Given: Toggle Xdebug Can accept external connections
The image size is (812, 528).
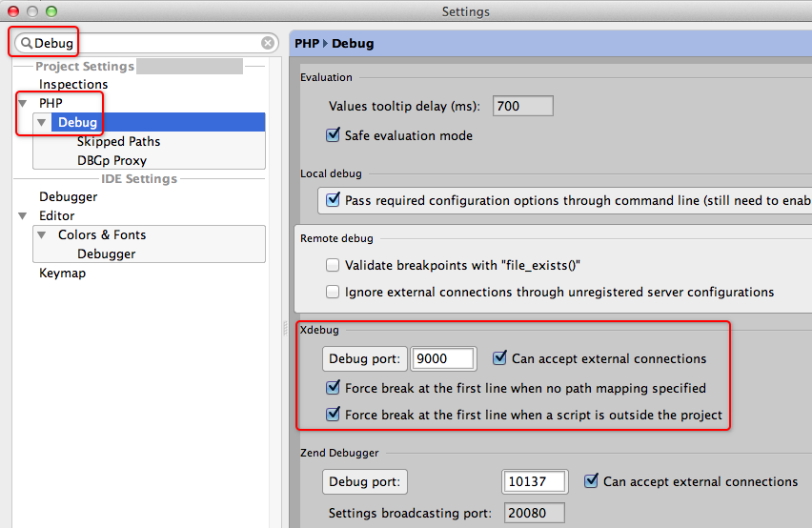Looking at the screenshot, I should coord(500,359).
